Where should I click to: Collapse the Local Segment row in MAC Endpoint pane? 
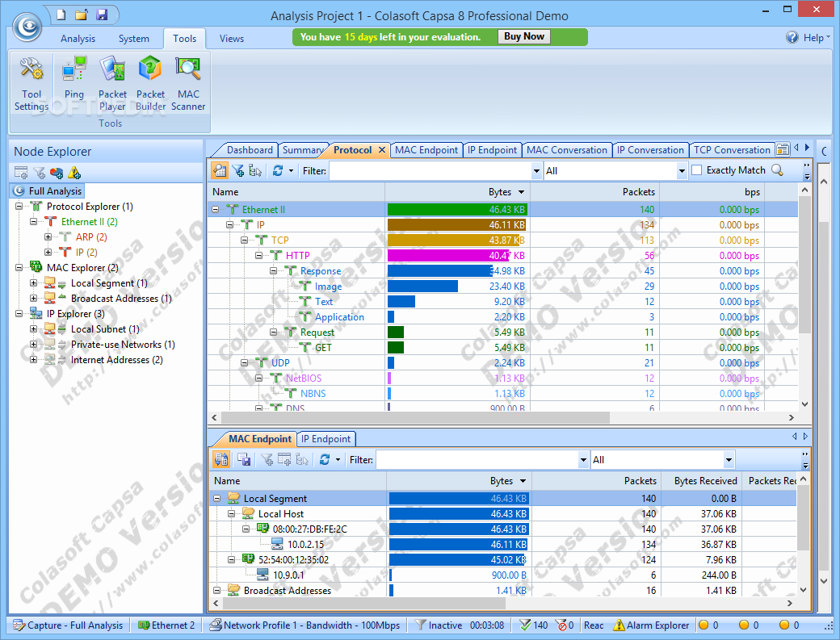click(x=217, y=499)
